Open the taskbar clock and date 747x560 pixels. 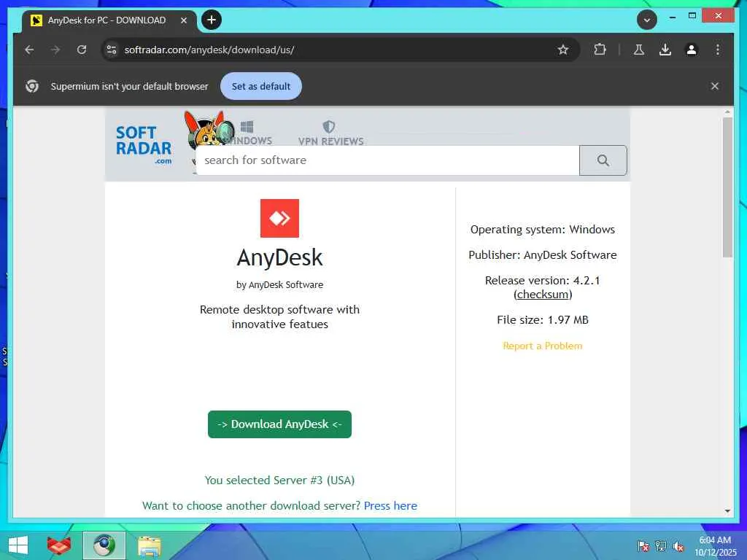(x=715, y=546)
